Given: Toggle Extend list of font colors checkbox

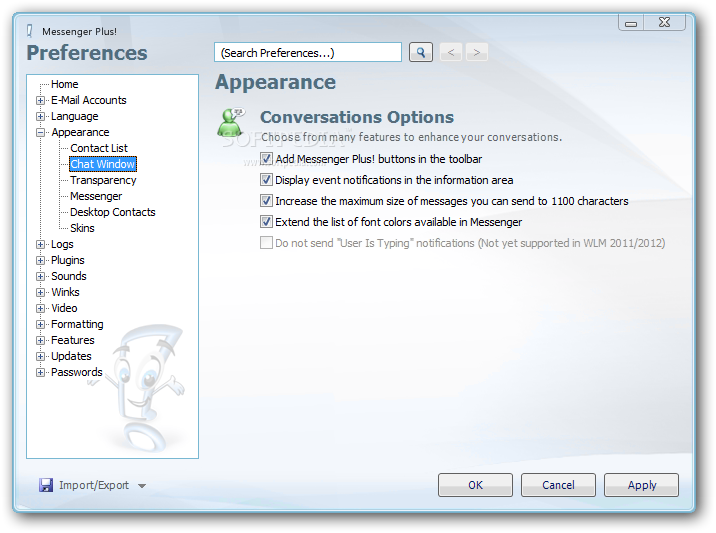Looking at the screenshot, I should click(266, 222).
